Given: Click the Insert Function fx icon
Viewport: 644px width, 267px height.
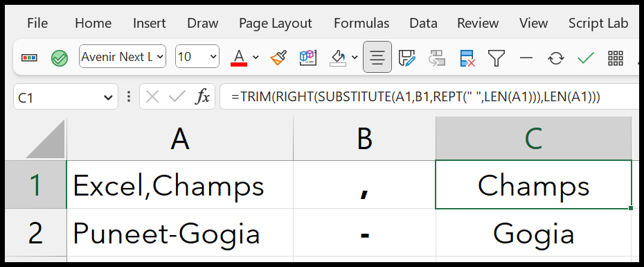Looking at the screenshot, I should [203, 97].
